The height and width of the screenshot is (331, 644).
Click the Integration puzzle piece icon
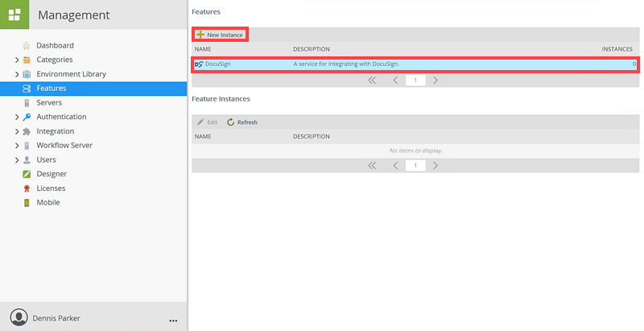[27, 131]
